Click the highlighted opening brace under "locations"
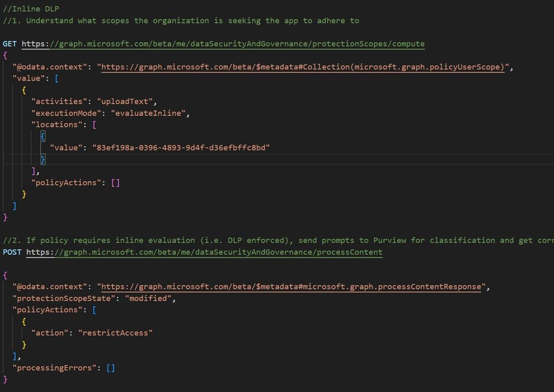This screenshot has height=392, width=554. click(x=43, y=136)
